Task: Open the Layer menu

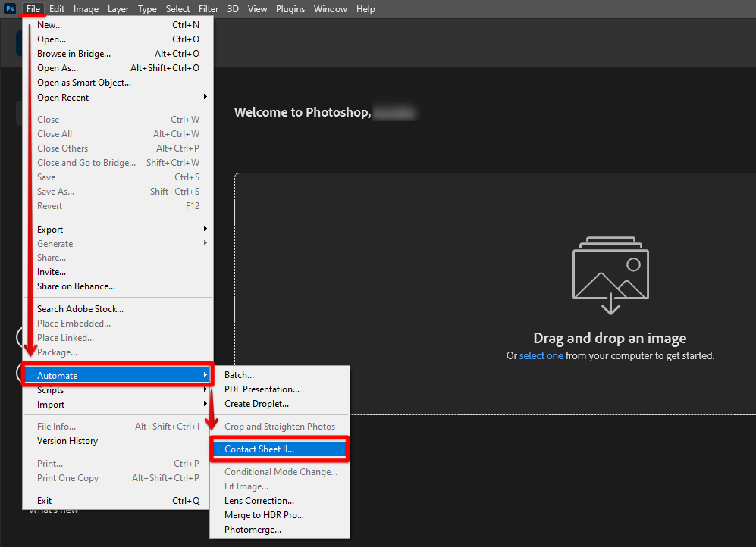Action: [118, 8]
